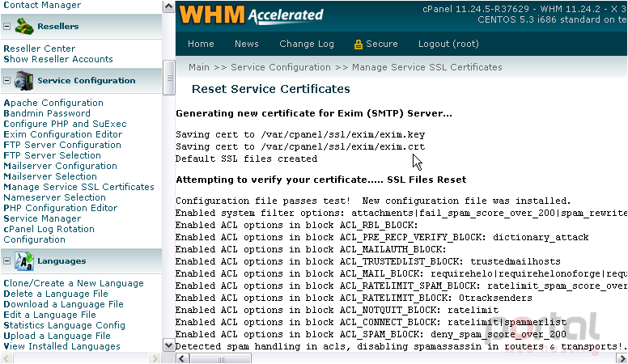The height and width of the screenshot is (364, 628).
Task: Click the 'Default SSL files created' line
Action: [246, 159]
